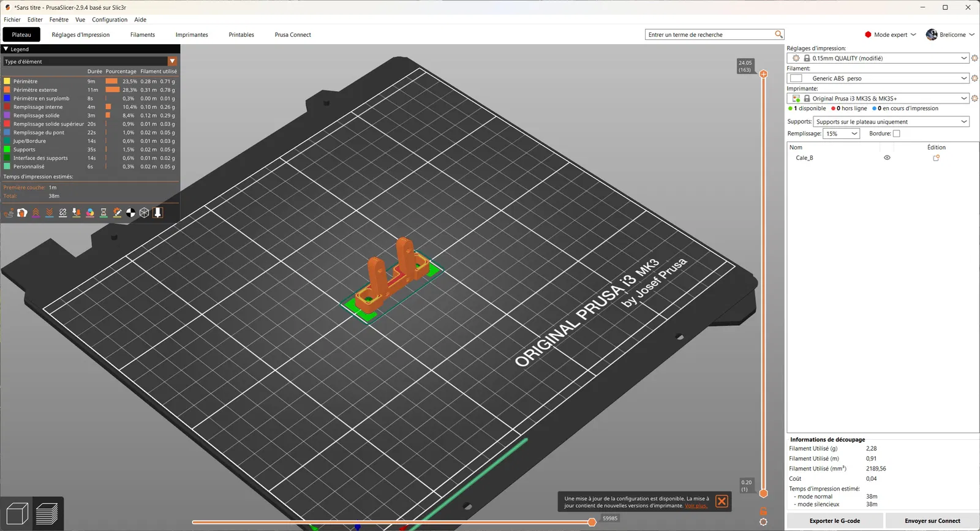Toggle deretractions visibility icon with down chevrons
The image size is (980, 531).
(49, 213)
